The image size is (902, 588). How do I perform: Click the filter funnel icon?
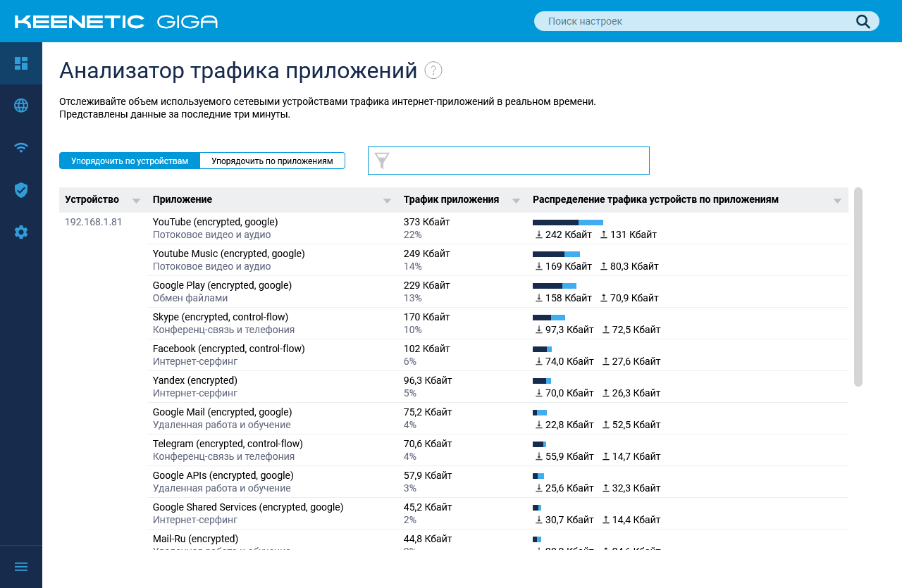point(382,161)
